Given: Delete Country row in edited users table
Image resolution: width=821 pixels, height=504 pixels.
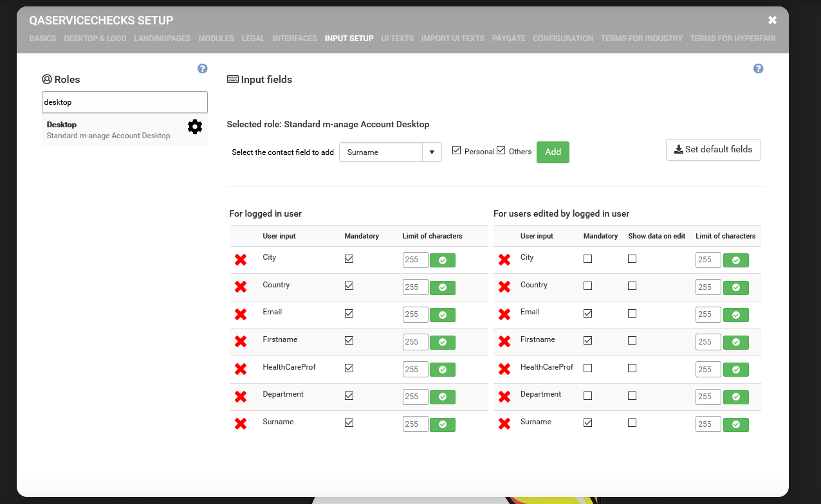Looking at the screenshot, I should tap(504, 287).
